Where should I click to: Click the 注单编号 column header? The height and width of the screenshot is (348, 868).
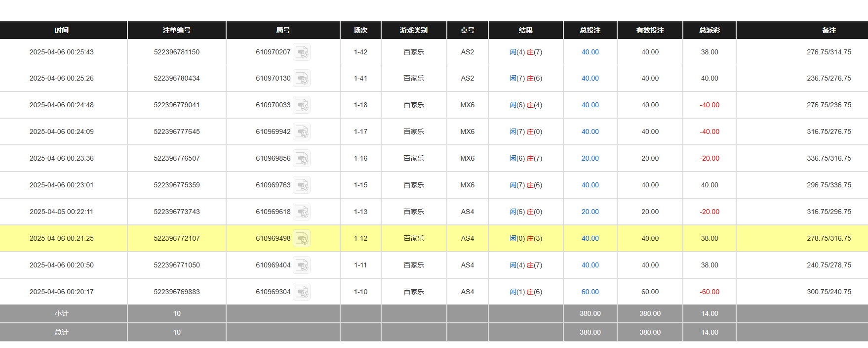tap(176, 30)
